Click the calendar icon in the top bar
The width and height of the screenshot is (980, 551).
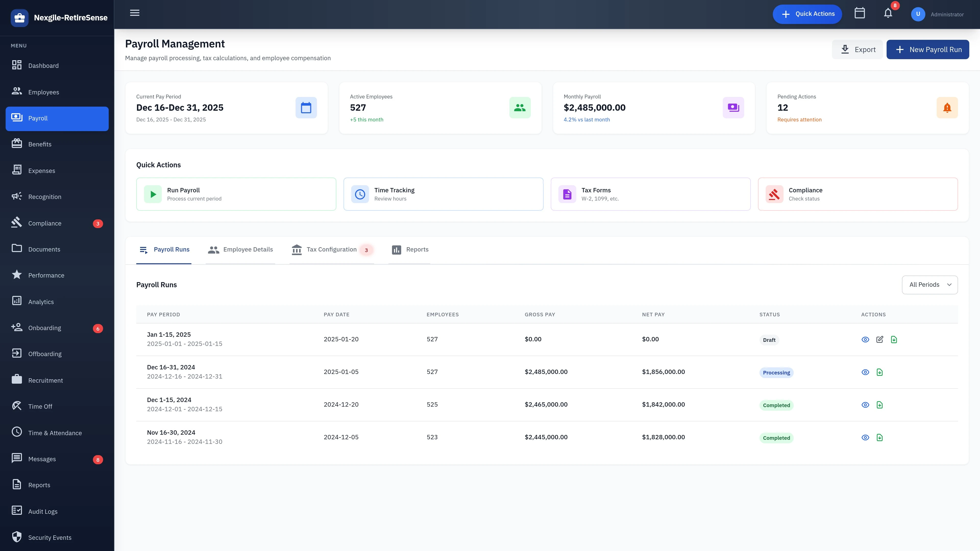click(860, 14)
